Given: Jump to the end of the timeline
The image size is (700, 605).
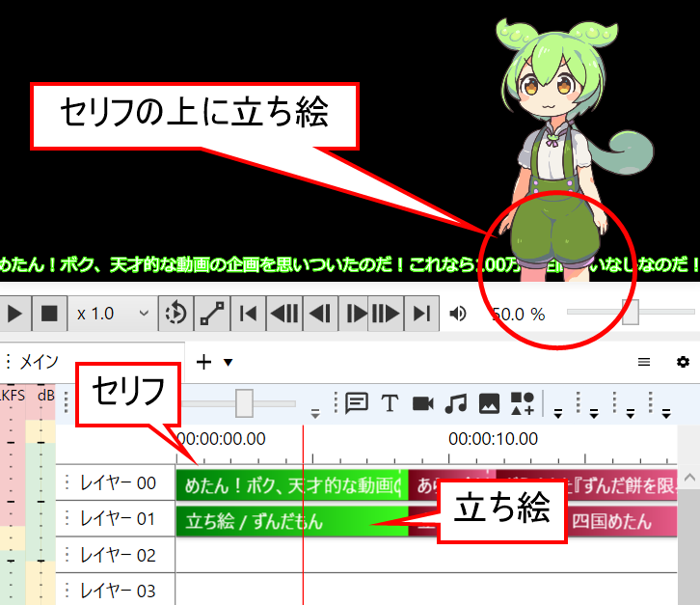Looking at the screenshot, I should click(x=420, y=314).
